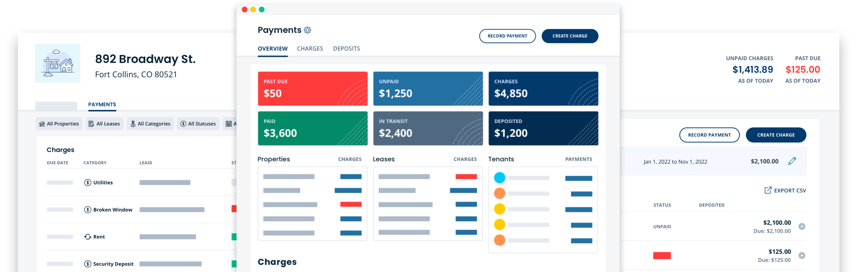Select the edit pencil icon beside $2,100.00
Screen dimensions: 868x272
pyautogui.click(x=792, y=161)
